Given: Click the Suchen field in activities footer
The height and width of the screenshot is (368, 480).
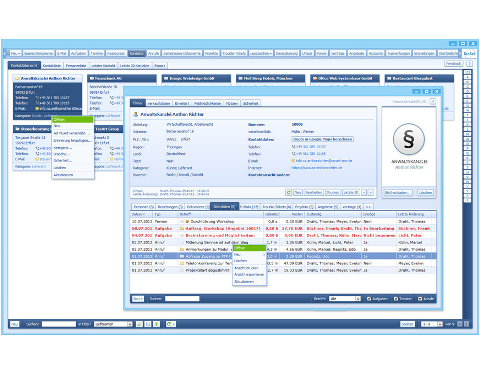Looking at the screenshot, I should 182,299.
